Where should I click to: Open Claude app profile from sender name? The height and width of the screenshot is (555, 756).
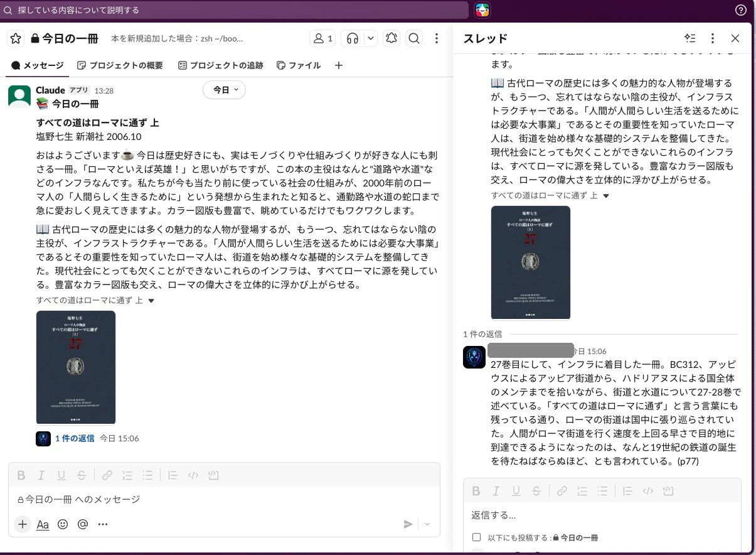[50, 90]
